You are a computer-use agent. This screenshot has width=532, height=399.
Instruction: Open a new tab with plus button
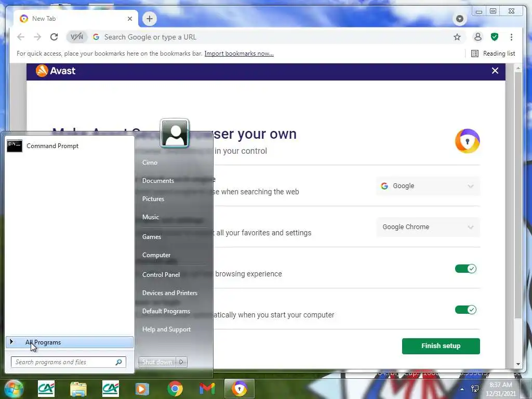tap(150, 19)
